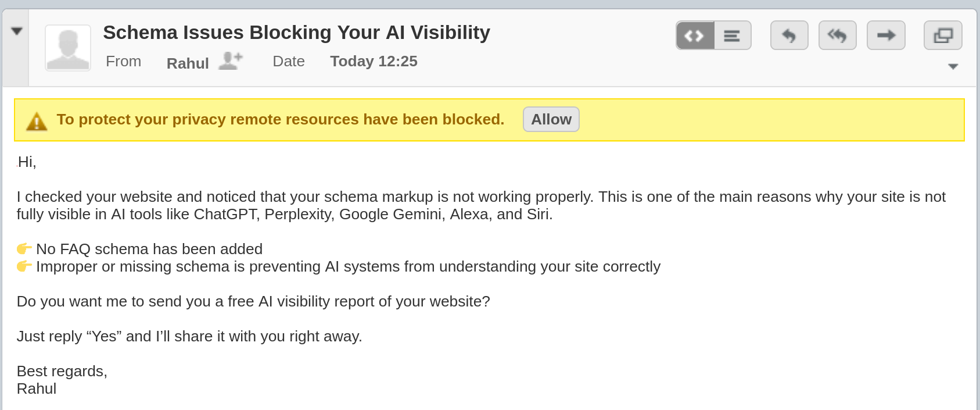Open message in new window icon
Viewport: 980px width, 410px height.
[x=943, y=35]
